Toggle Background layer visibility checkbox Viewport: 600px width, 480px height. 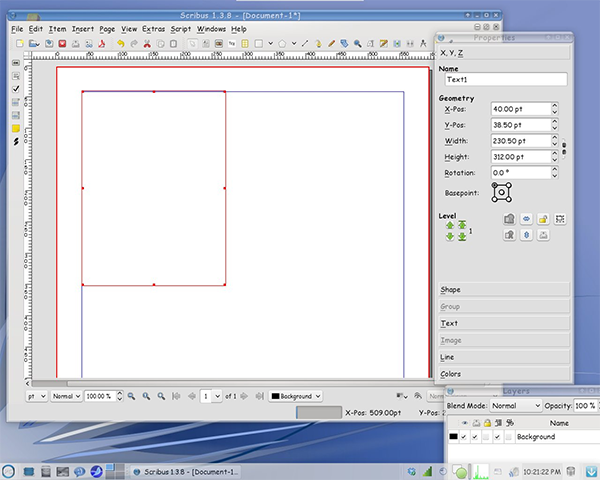pyautogui.click(x=464, y=437)
